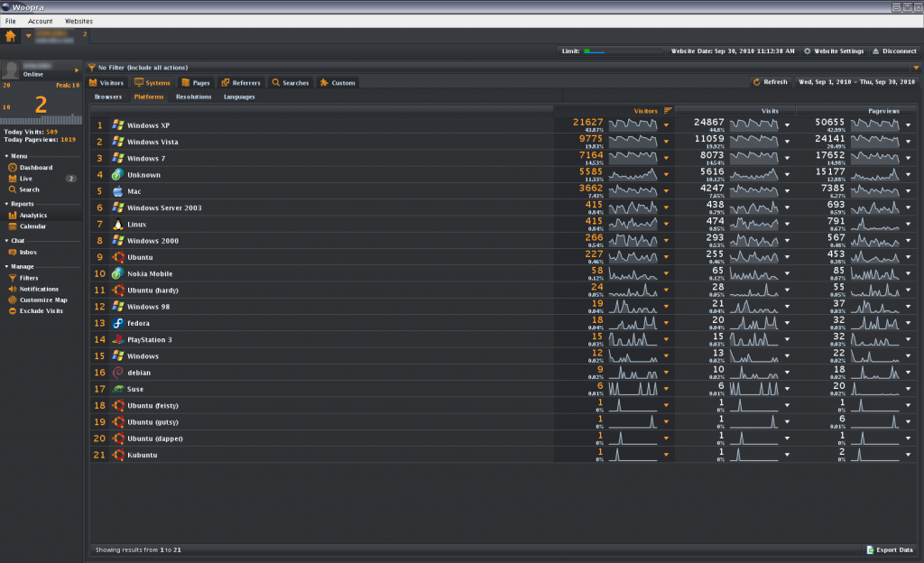Viewport: 924px width, 563px height.
Task: Click the user avatar thumbnail
Action: pyautogui.click(x=10, y=70)
